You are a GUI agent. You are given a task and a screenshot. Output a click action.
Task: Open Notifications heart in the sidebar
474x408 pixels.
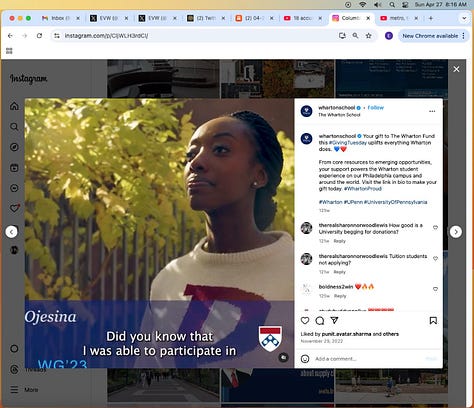coord(14,208)
